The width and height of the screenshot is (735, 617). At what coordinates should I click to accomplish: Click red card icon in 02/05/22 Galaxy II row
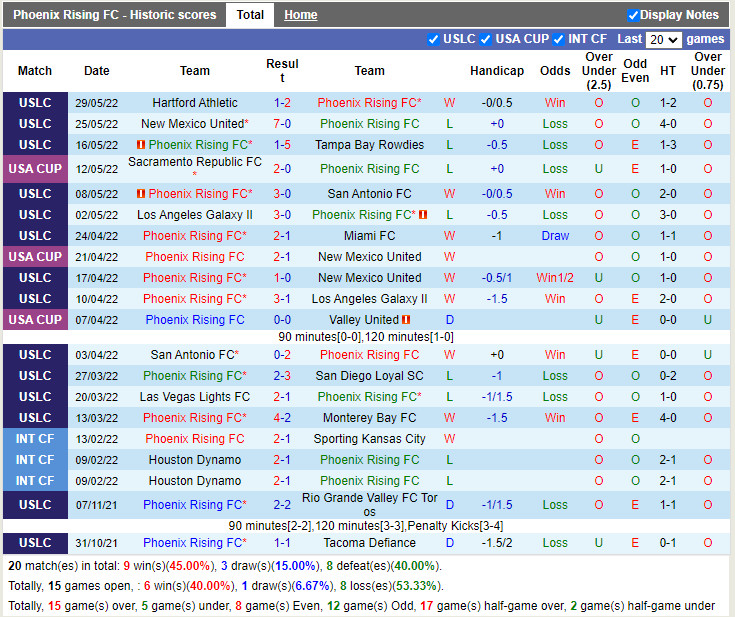click(x=424, y=215)
